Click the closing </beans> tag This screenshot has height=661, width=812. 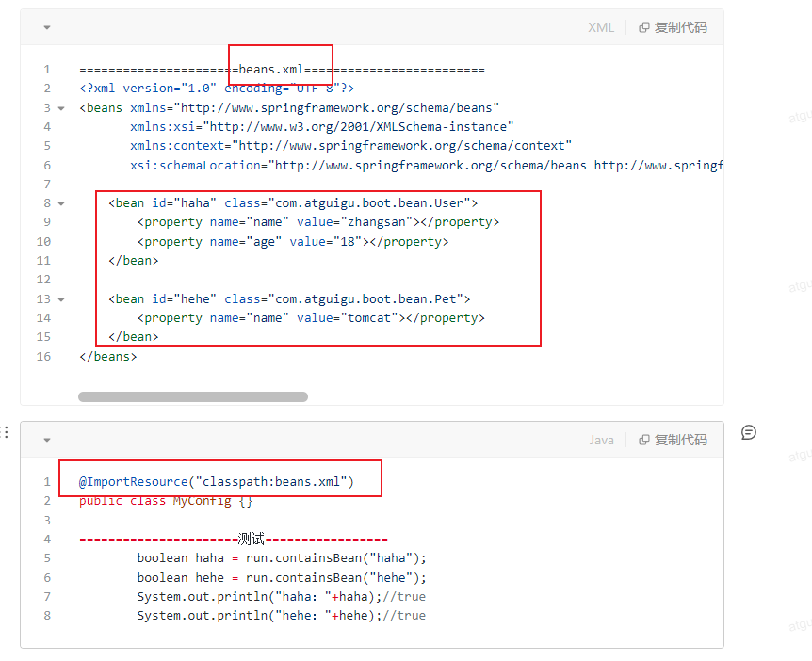pyautogui.click(x=108, y=357)
